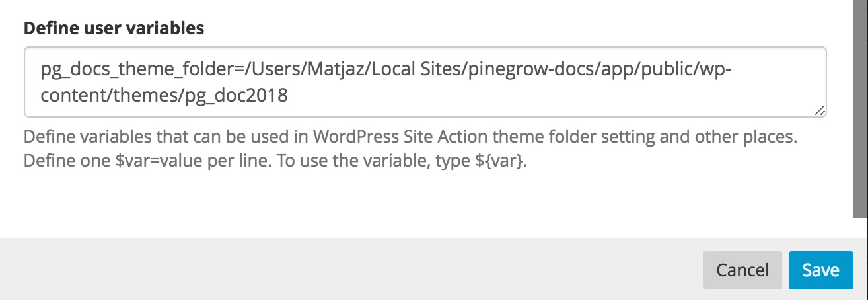Screen dimensions: 868x300
Task: Cancel the user variables dialog
Action: pos(742,270)
